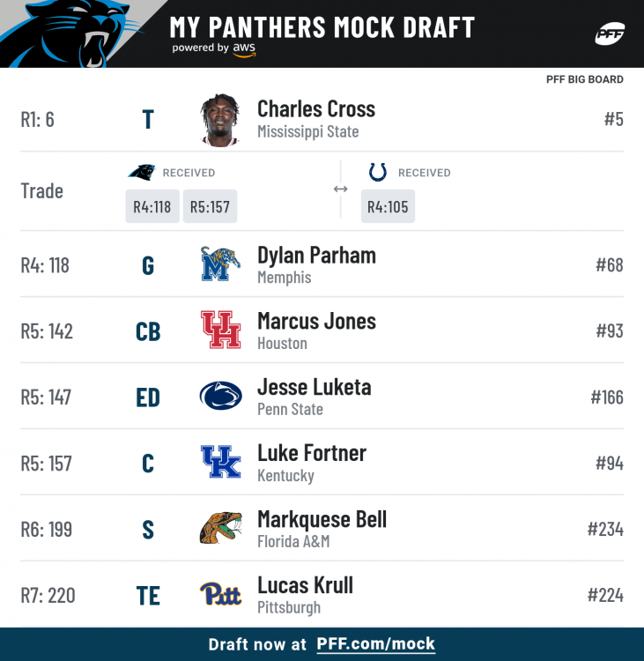Click the trade swap arrows icon

coord(340,189)
